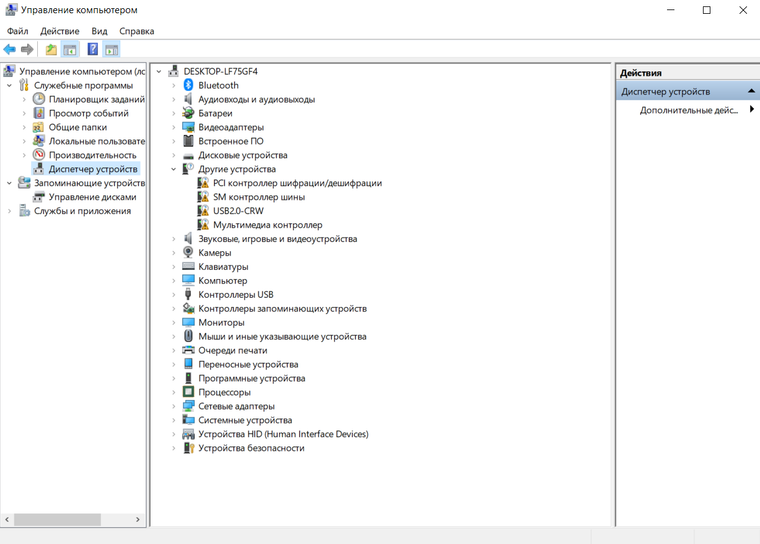Expand Звуковые, игровые и видеоустройства category
The image size is (760, 544).
[174, 239]
